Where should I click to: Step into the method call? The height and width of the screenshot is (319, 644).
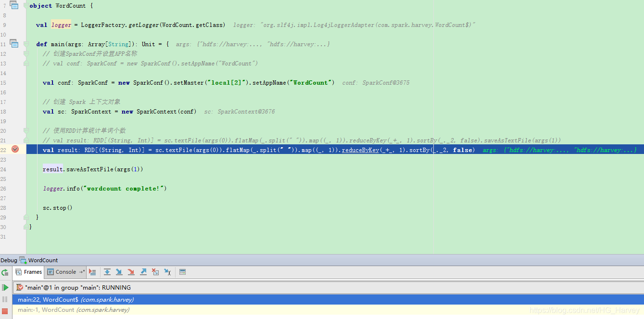[x=119, y=272]
